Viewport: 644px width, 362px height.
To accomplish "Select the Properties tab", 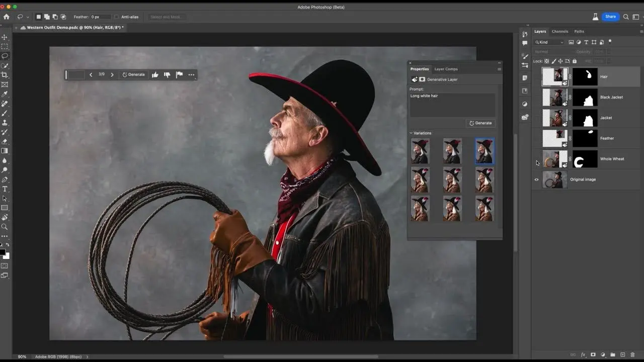I will coord(420,69).
